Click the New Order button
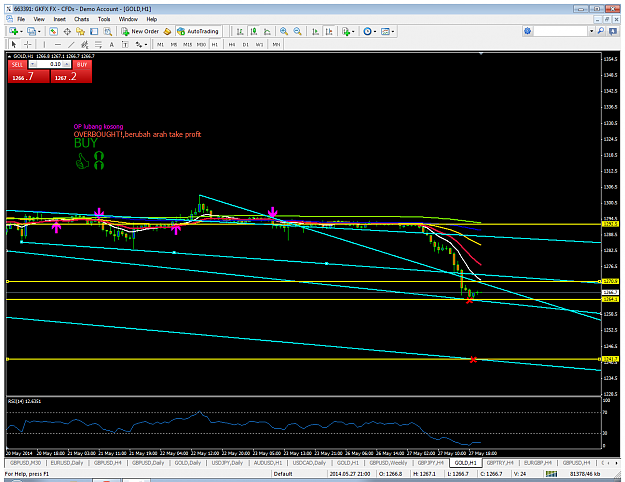625x482 pixels. [141, 31]
